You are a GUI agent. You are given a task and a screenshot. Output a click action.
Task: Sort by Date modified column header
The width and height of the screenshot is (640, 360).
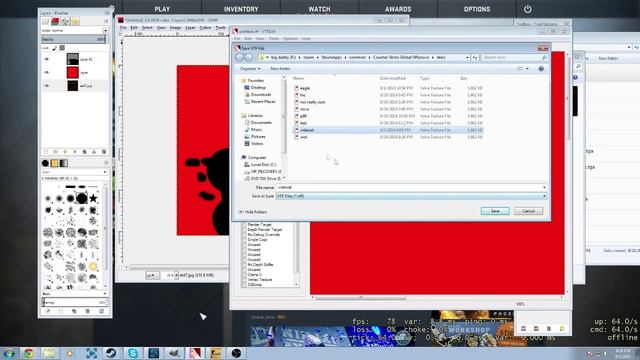392,78
